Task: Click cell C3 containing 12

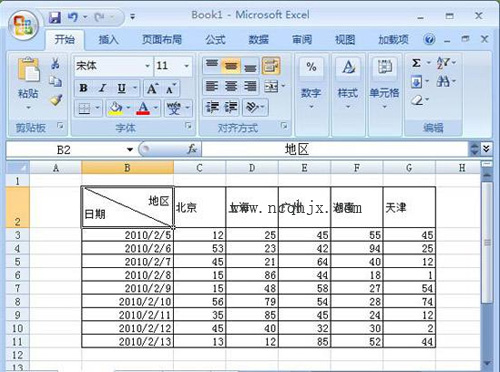Action: [199, 235]
